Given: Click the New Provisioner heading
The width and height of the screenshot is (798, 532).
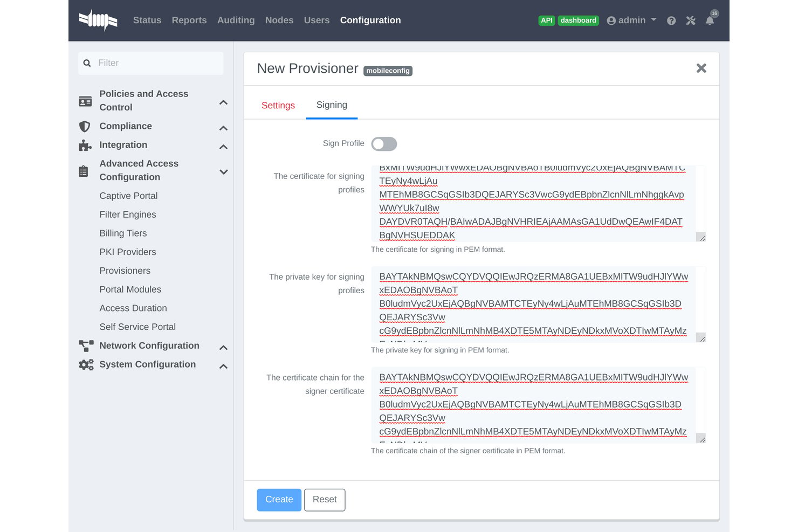Looking at the screenshot, I should click(x=307, y=68).
